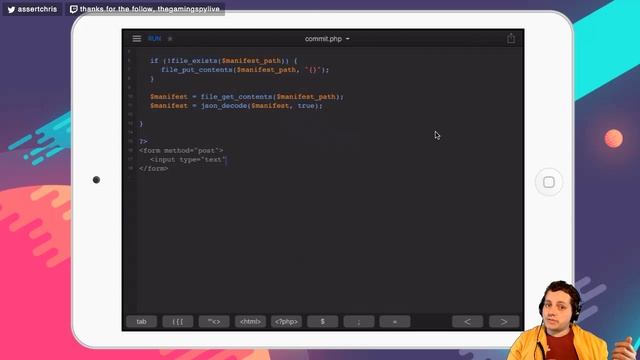Click the ?> closing PHP tag
This screenshot has width=640, height=360.
point(143,142)
